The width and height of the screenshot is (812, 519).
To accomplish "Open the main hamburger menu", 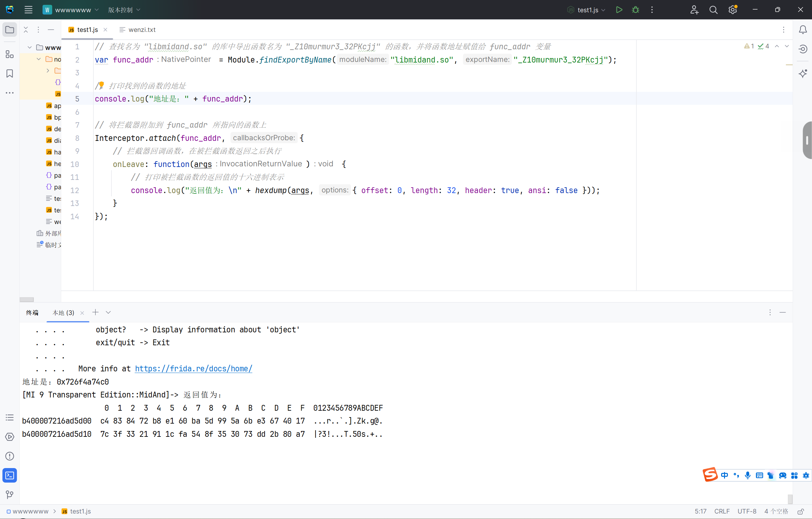I will 28,10.
